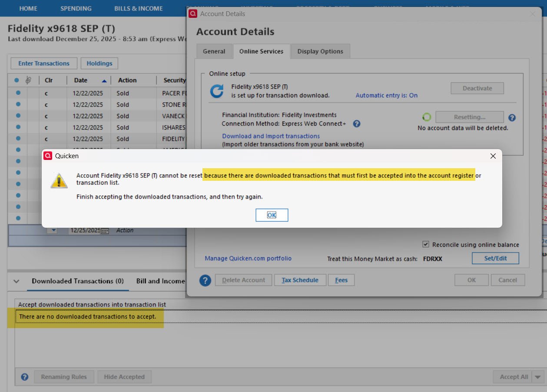547x392 pixels.
Task: Click the Quicken logo in Account Details title bar
Action: click(x=193, y=14)
